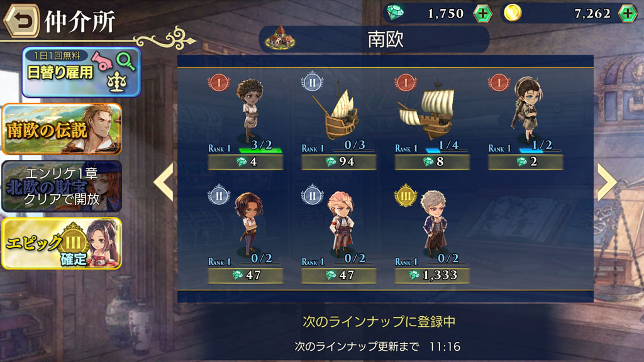
Task: Go to the previous lineup page arrow
Action: tap(164, 182)
